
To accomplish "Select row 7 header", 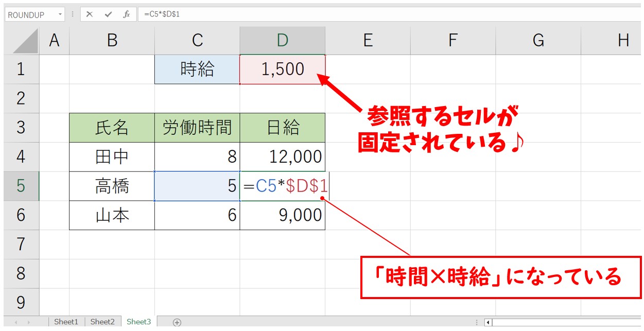I will point(21,245).
